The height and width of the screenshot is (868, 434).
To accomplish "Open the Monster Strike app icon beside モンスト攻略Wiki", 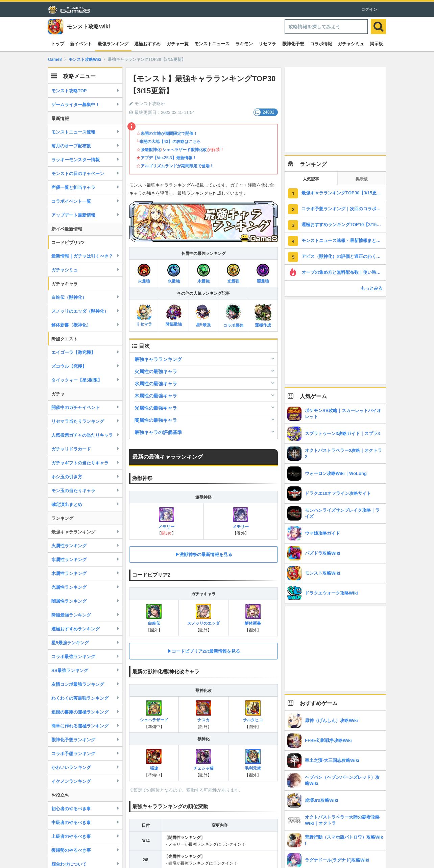I will tap(55, 26).
